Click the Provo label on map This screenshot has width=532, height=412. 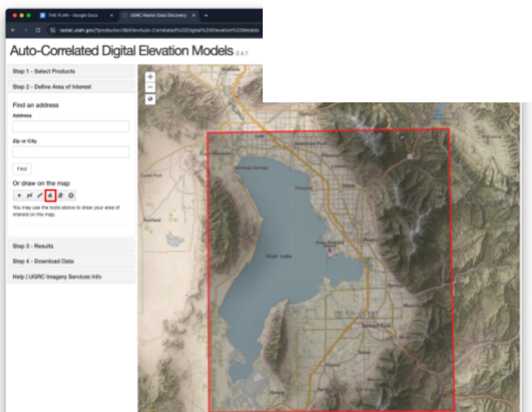pyautogui.click(x=370, y=239)
